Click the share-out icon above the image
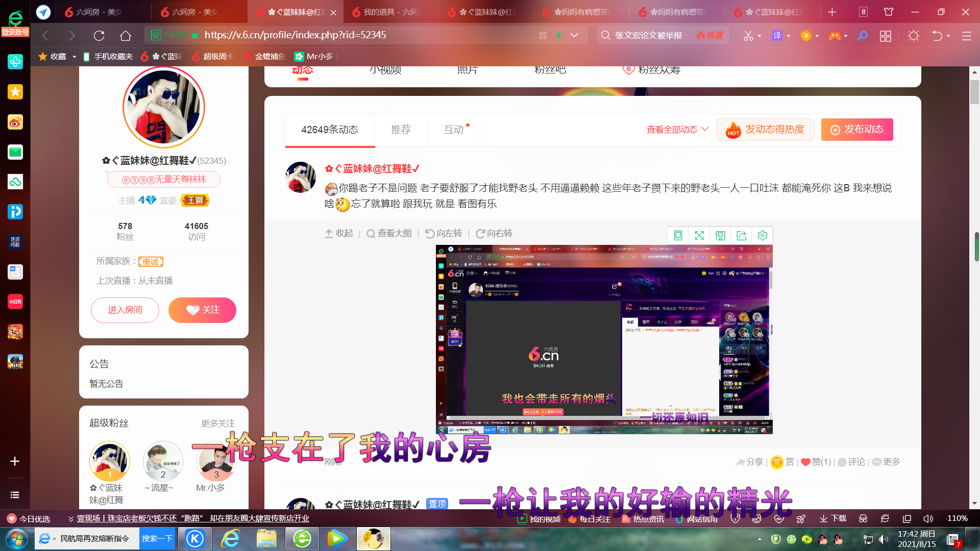980x551 pixels. (x=741, y=235)
